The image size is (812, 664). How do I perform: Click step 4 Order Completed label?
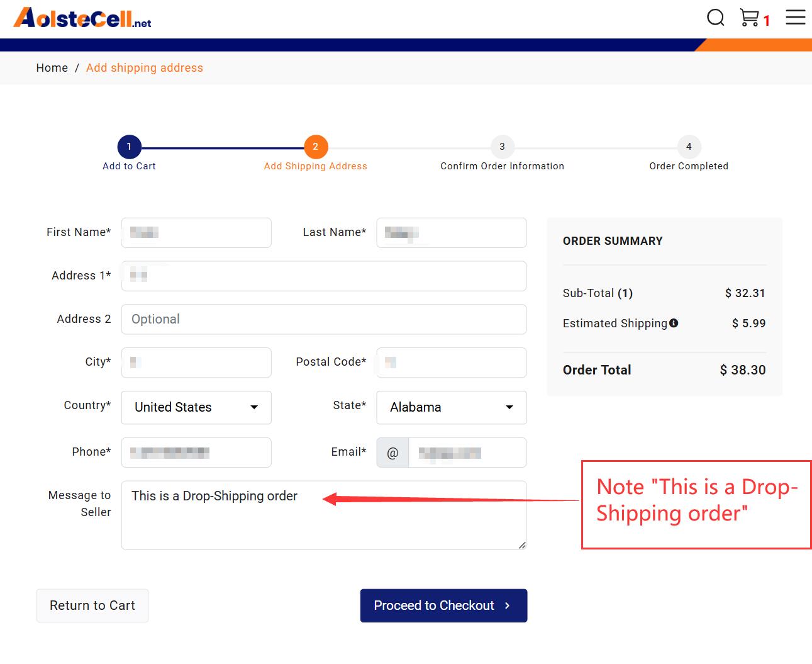(688, 166)
